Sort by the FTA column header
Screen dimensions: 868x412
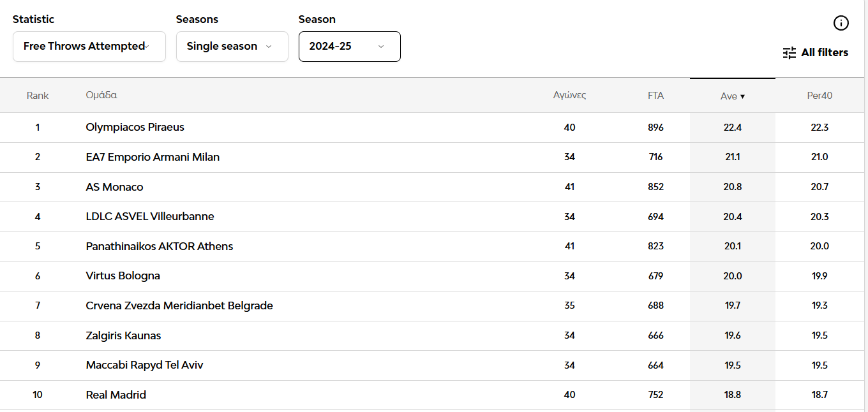point(655,96)
